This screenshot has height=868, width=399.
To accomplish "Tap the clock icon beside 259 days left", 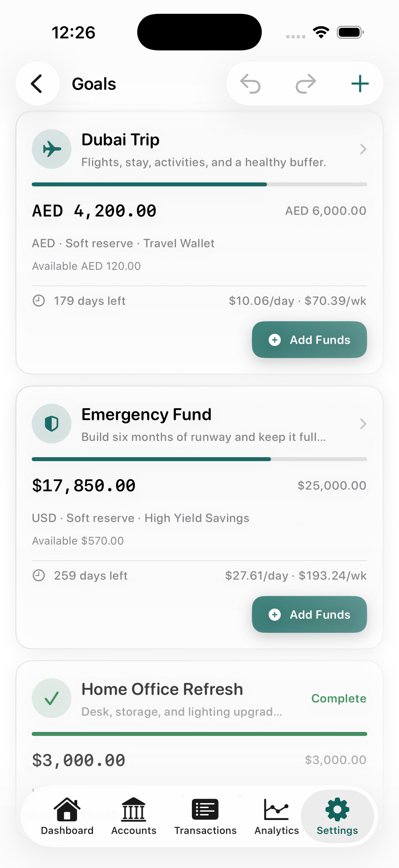I will 39,575.
